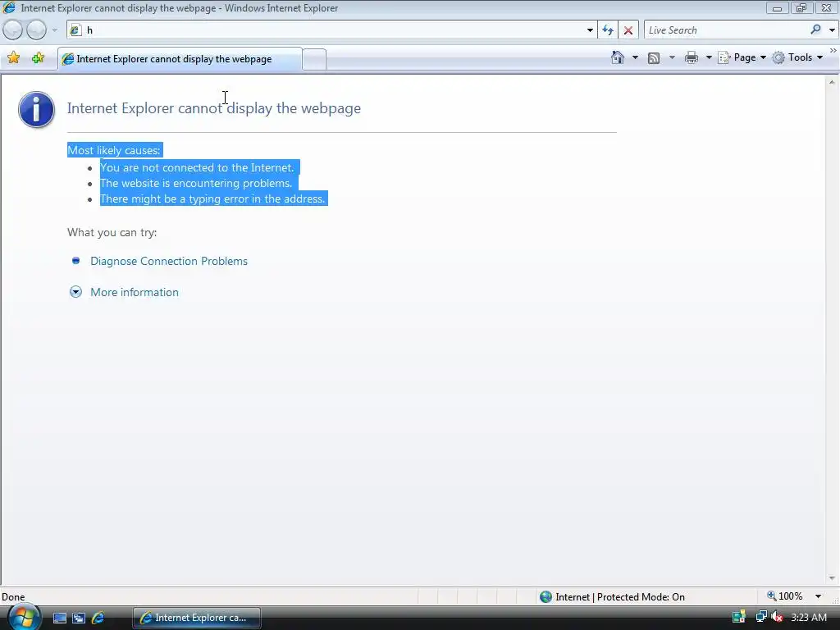Viewport: 840px width, 630px height.
Task: Launch Internet Explorer from quick launch
Action: (x=98, y=619)
